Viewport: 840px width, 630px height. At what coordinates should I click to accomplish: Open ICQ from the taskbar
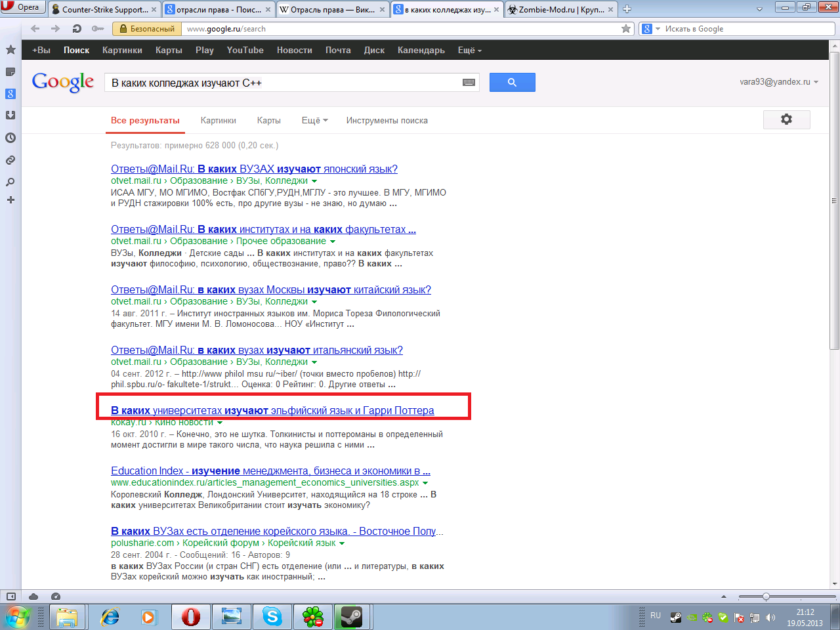pyautogui.click(x=313, y=617)
